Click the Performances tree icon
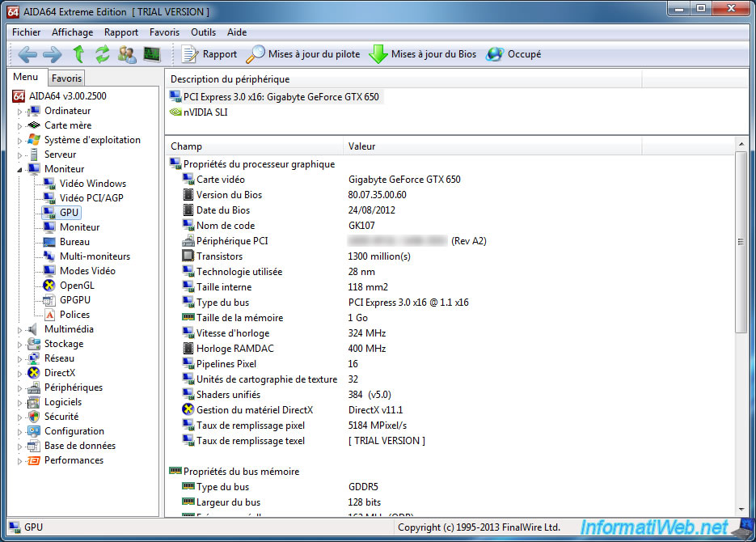The image size is (756, 542). click(x=34, y=460)
